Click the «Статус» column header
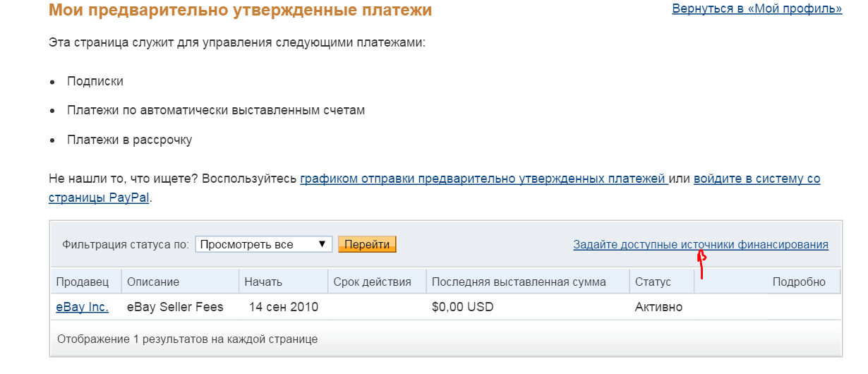868x374 pixels. tap(653, 282)
